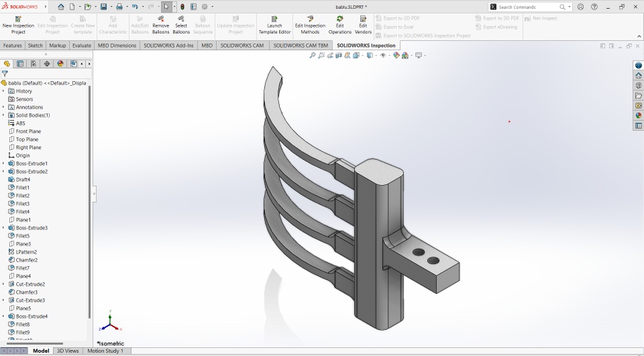This screenshot has width=644, height=356.
Task: Click the Section View icon
Action: click(x=339, y=56)
